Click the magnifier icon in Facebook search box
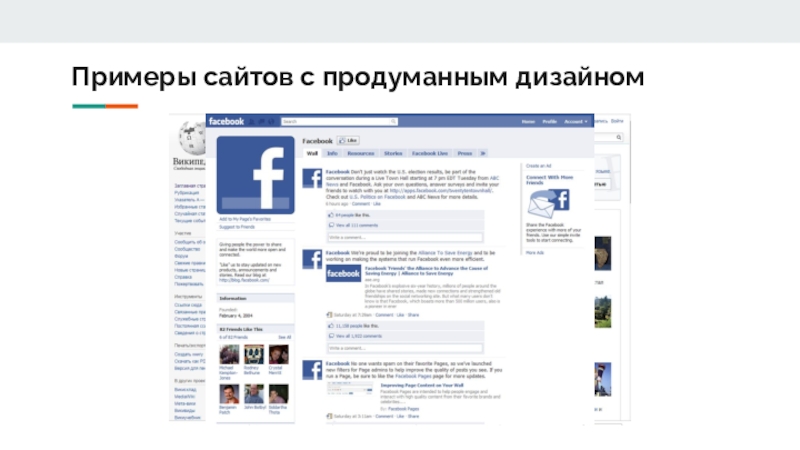This screenshot has height=450, width=800. pyautogui.click(x=393, y=121)
